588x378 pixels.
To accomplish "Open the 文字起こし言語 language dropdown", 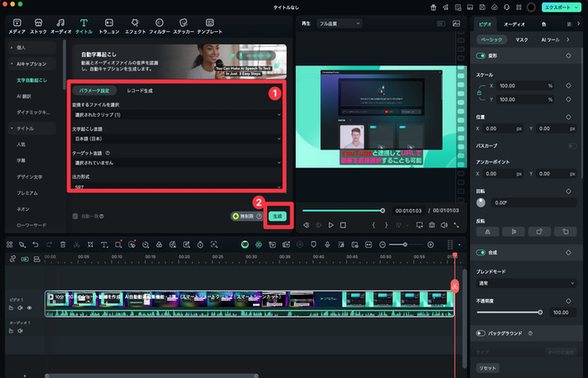I will coord(176,138).
